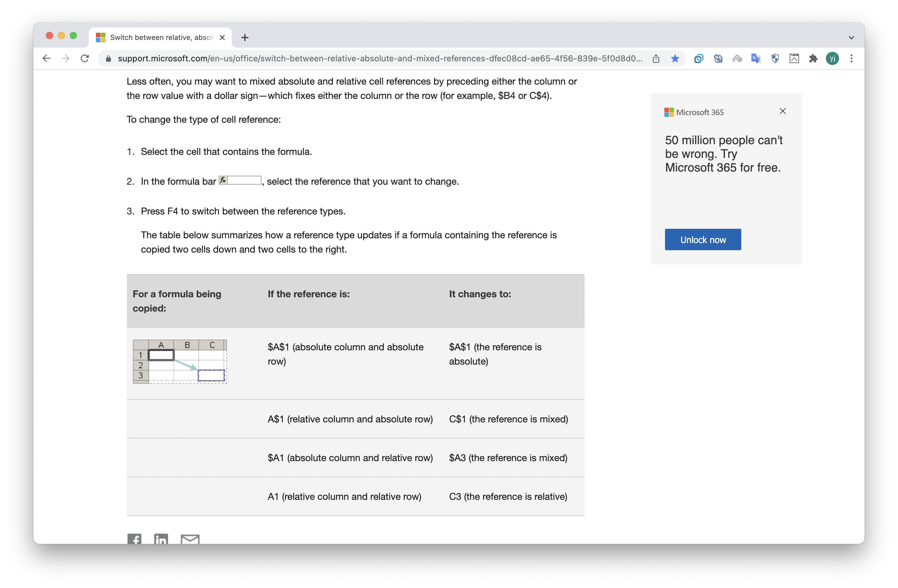Image resolution: width=898 pixels, height=588 pixels.
Task: Toggle the bookmark star
Action: (x=675, y=58)
